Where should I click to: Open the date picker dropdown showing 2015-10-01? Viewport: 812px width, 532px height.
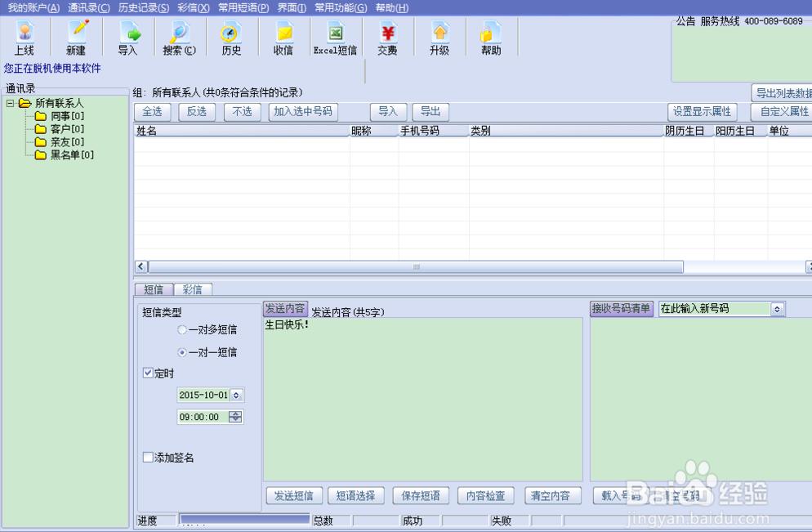pos(237,395)
